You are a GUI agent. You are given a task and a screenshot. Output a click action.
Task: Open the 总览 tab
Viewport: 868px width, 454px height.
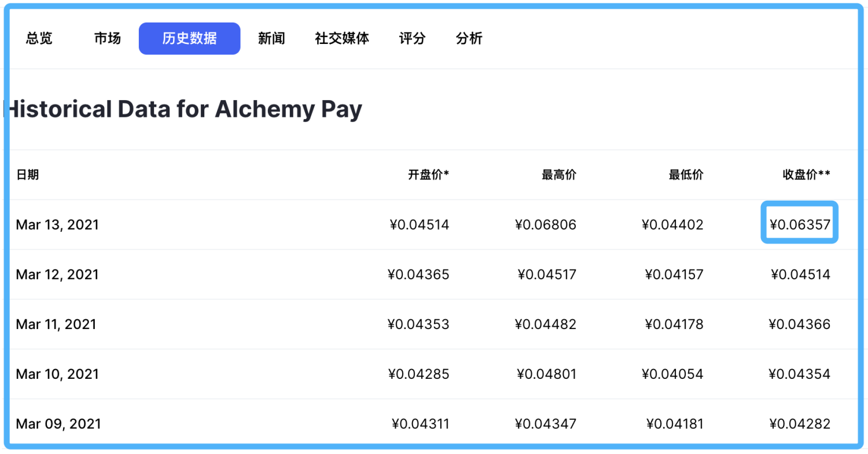coord(39,39)
